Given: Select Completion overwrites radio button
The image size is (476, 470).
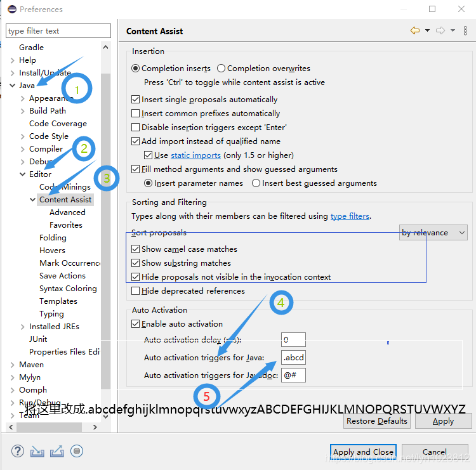Looking at the screenshot, I should [221, 69].
